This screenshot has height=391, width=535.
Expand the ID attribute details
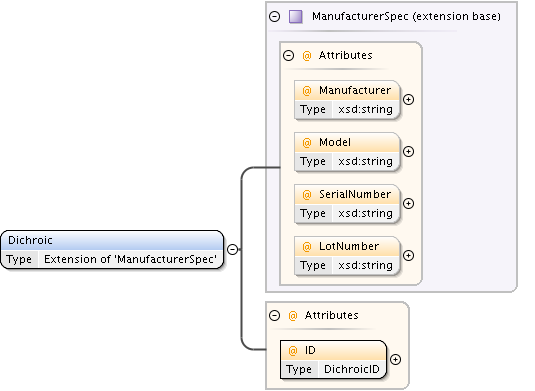tap(395, 360)
